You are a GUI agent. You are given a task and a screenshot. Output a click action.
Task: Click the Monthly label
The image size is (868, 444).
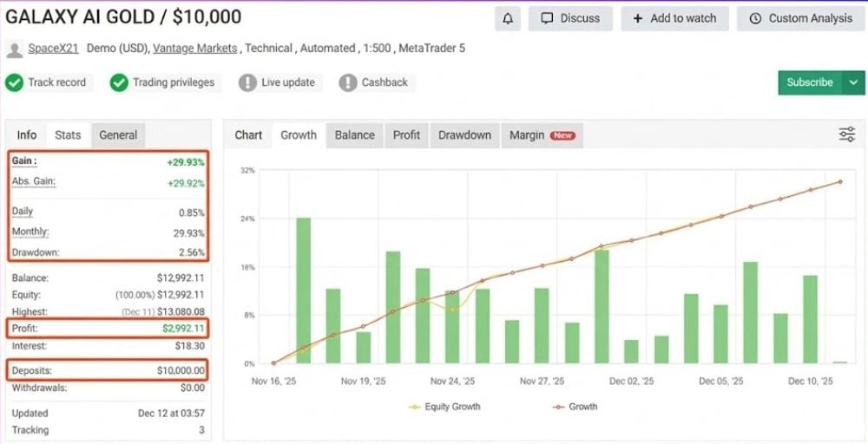point(30,232)
